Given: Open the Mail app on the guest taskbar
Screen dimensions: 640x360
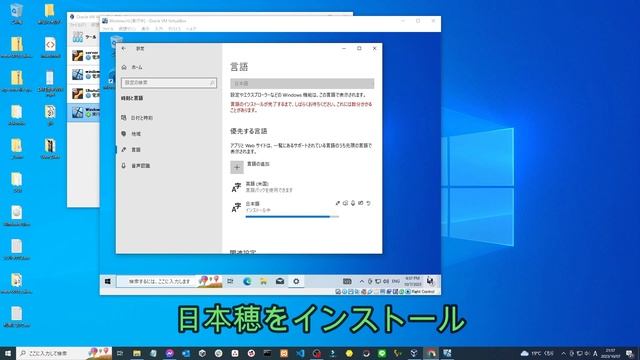Looking at the screenshot, I should tap(280, 281).
